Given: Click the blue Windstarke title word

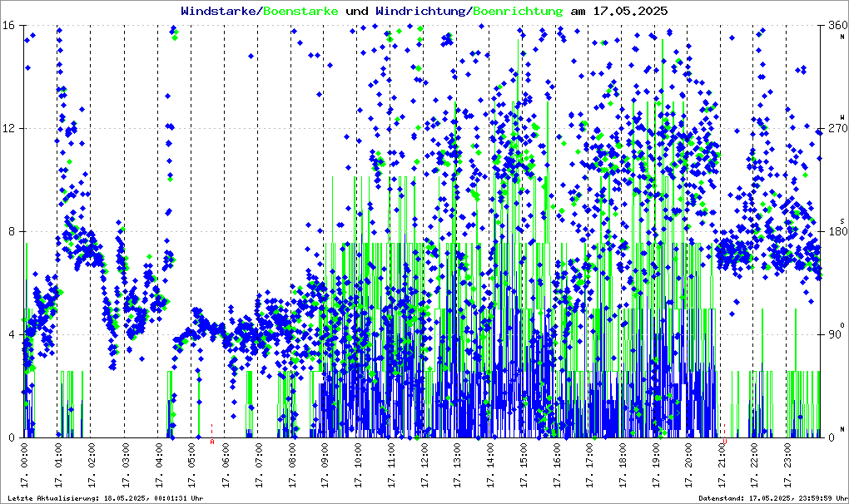Looking at the screenshot, I should coord(220,12).
